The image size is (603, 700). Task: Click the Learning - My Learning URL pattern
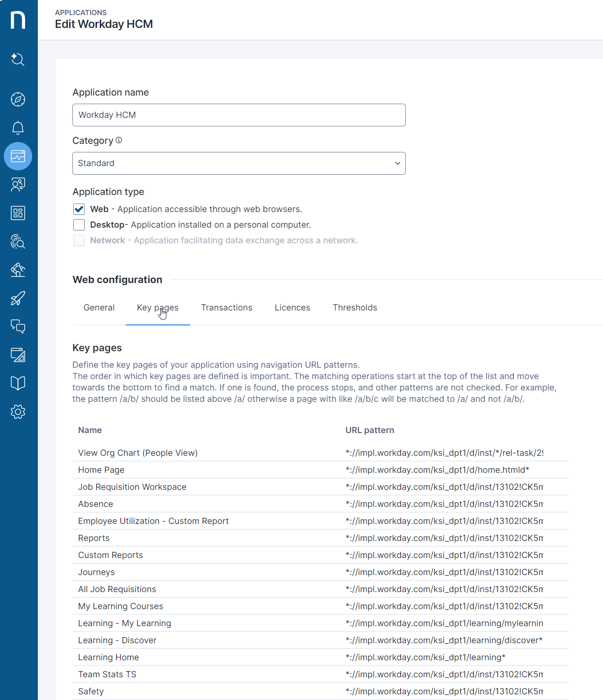[444, 623]
